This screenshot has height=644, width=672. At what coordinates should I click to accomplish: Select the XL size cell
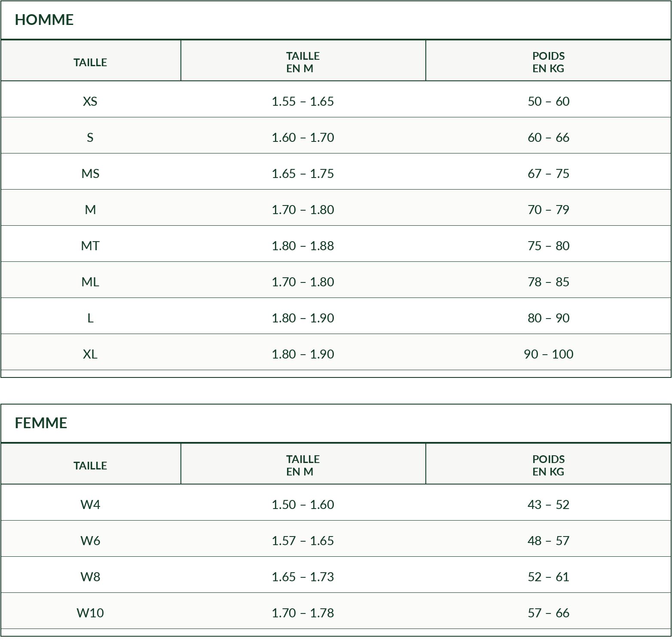tap(90, 354)
